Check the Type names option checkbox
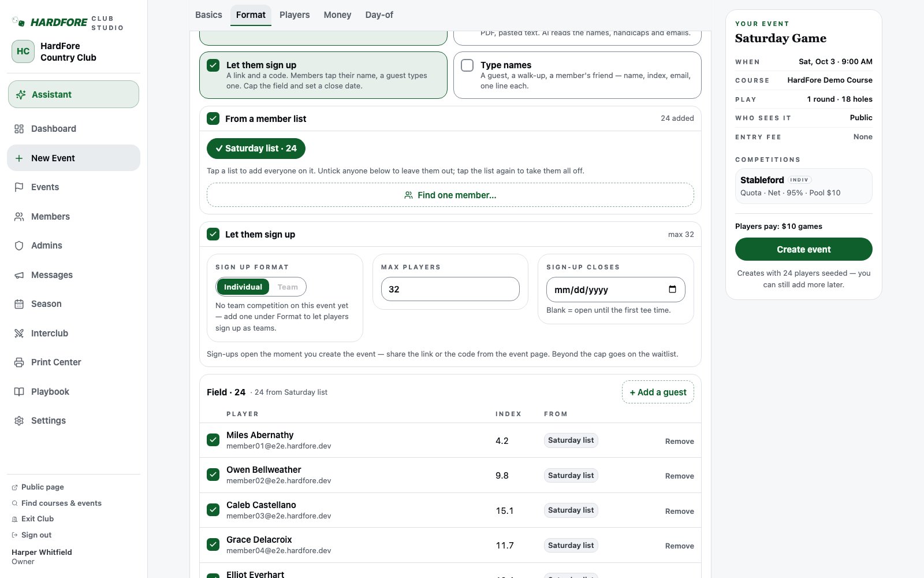The image size is (924, 578). 467,65
